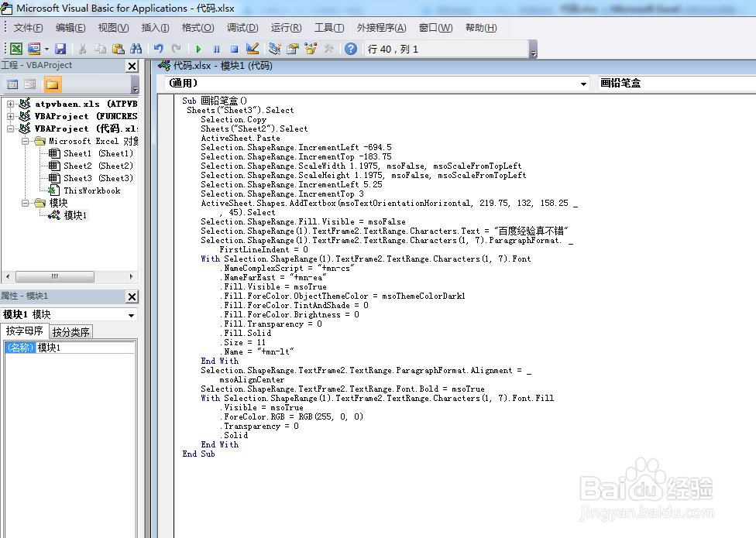Close the 属性 - 模块1 panel

click(132, 296)
